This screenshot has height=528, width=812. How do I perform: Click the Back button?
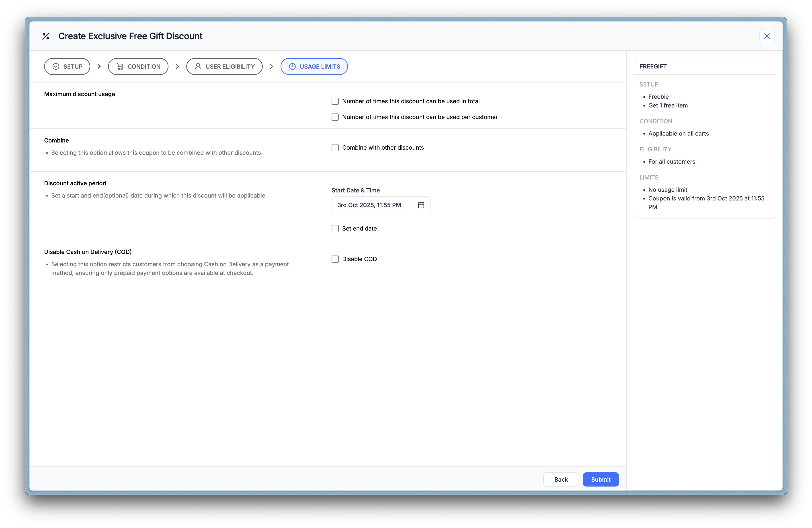click(x=561, y=479)
